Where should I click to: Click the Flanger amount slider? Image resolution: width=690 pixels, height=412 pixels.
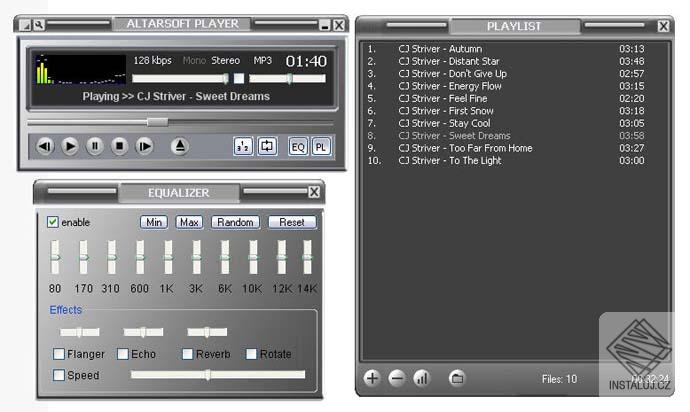click(x=80, y=332)
